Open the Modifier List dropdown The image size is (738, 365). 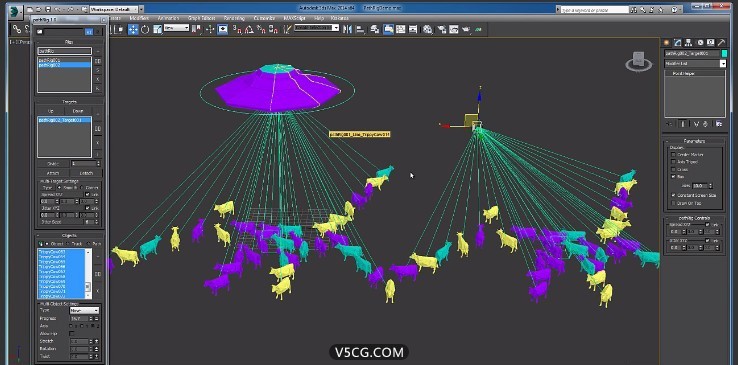695,63
